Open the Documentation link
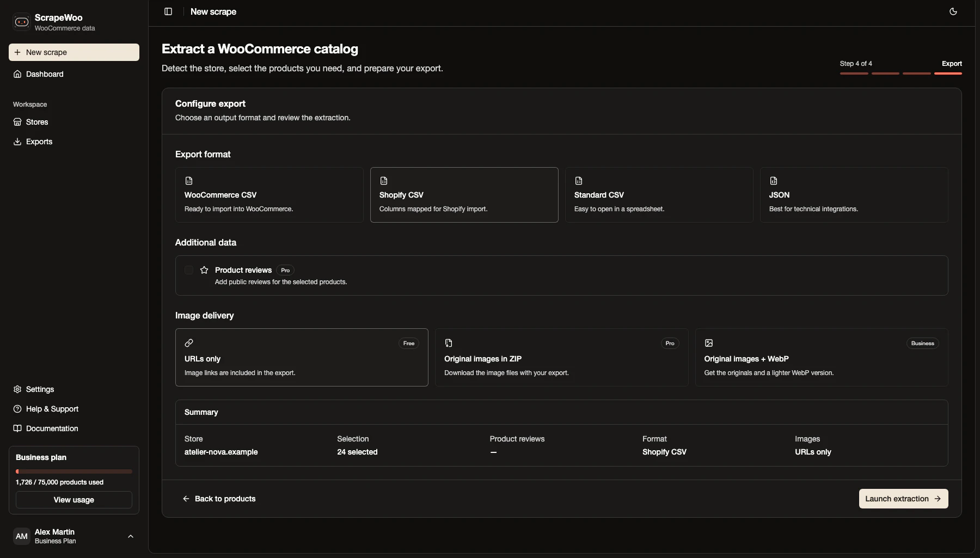 click(74, 428)
